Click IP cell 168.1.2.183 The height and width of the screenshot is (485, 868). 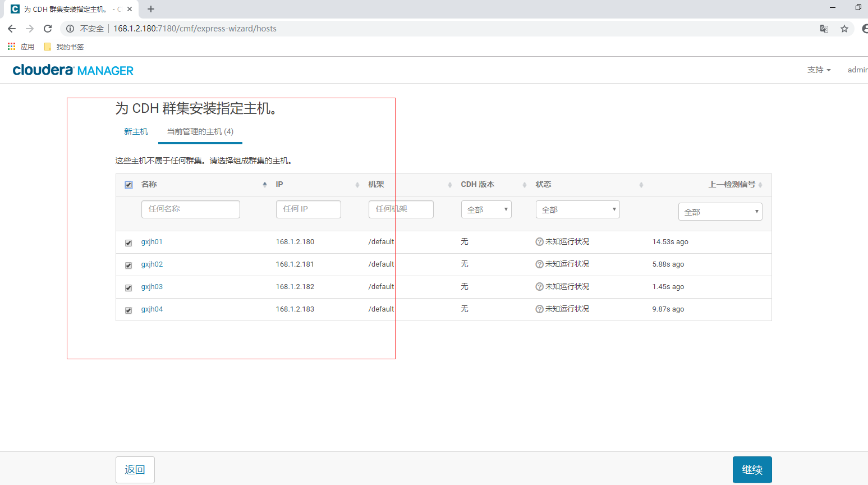click(295, 309)
